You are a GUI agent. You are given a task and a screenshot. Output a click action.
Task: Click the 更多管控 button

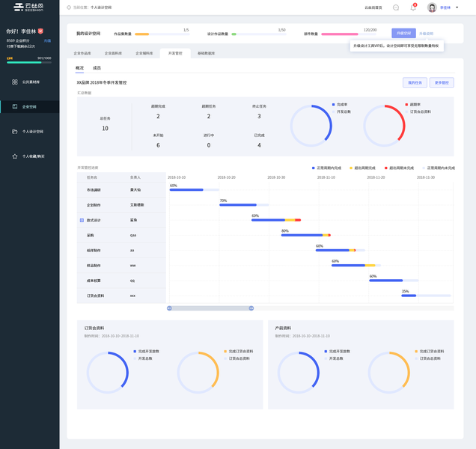tap(442, 82)
